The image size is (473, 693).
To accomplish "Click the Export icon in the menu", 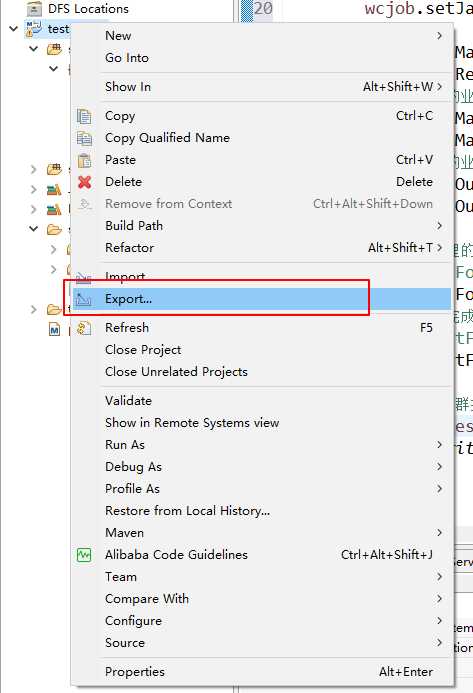I will [x=83, y=299].
